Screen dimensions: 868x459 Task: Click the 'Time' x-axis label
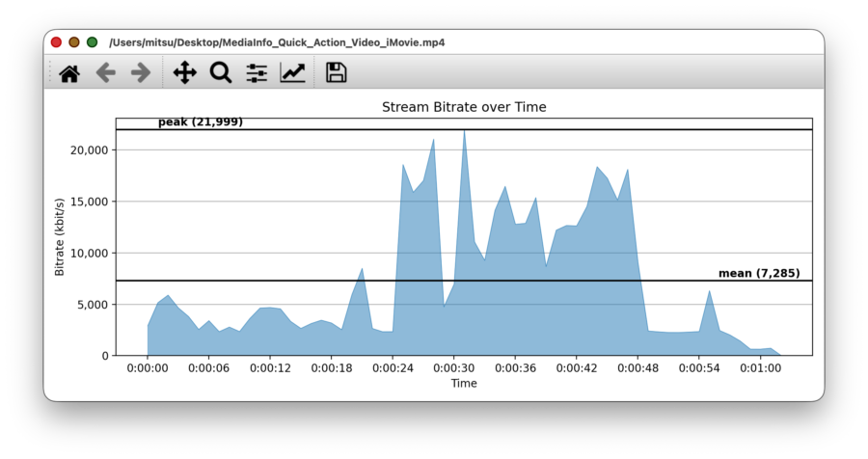tap(463, 383)
